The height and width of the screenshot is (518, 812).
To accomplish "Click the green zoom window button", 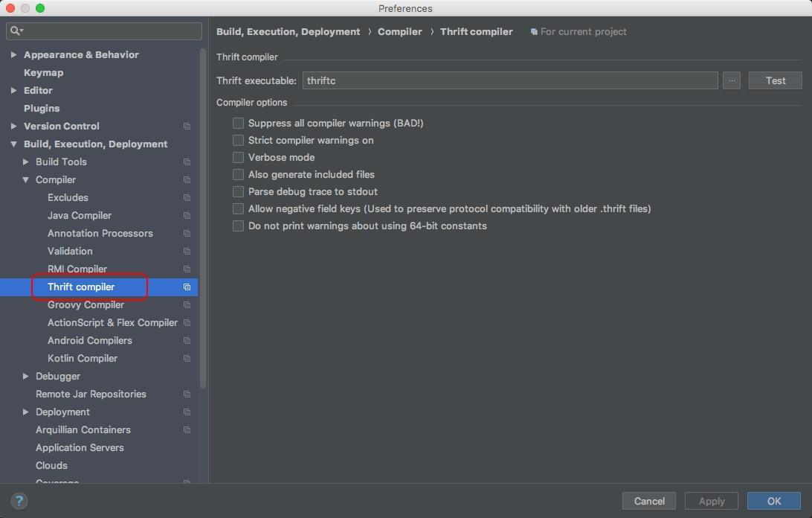I will tap(40, 8).
